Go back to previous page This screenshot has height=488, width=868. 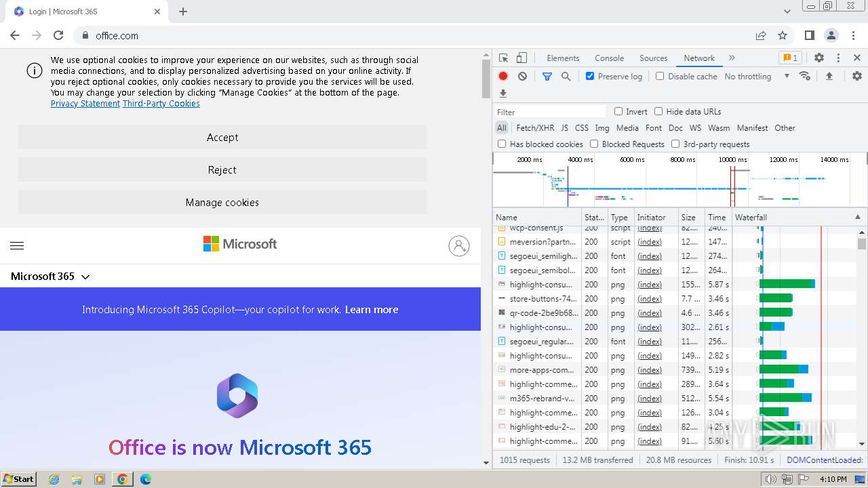click(15, 35)
